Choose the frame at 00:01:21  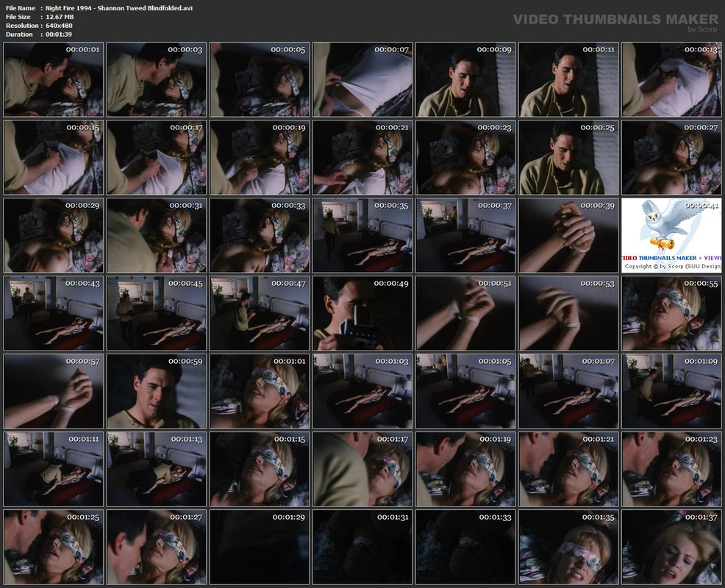click(568, 469)
